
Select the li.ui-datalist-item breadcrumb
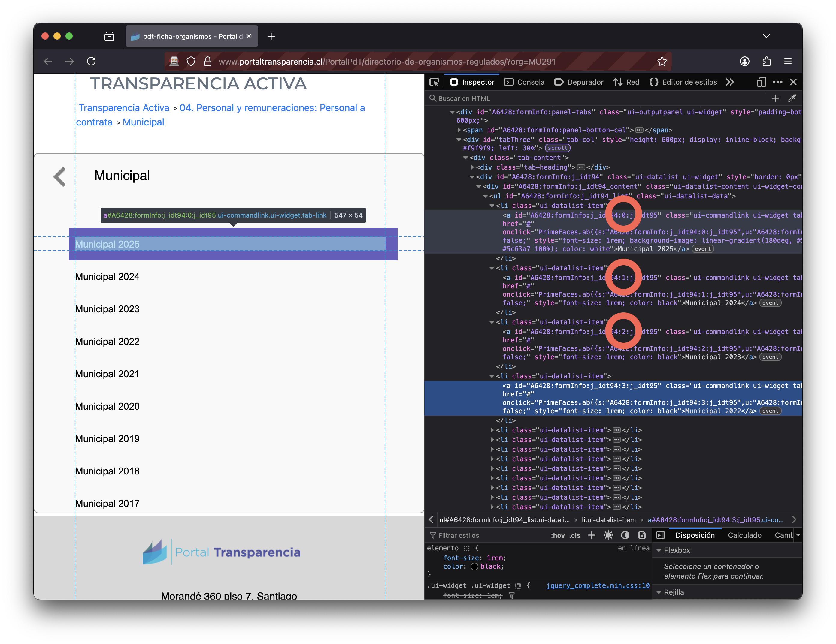[x=609, y=519]
